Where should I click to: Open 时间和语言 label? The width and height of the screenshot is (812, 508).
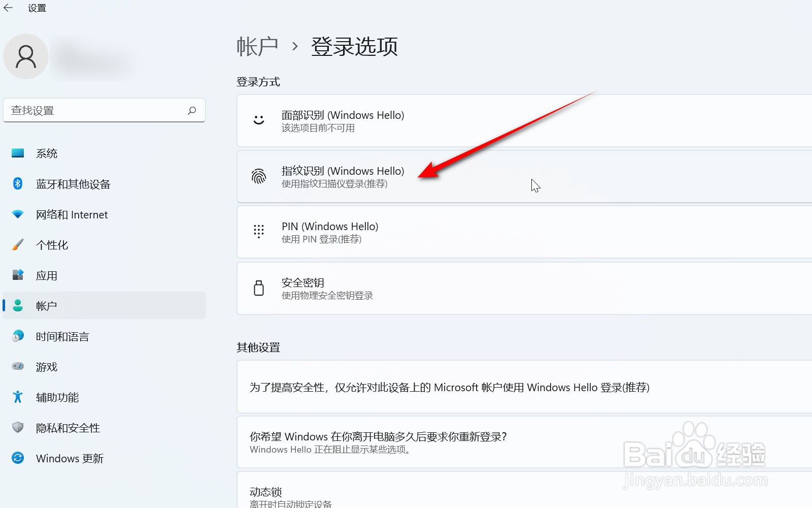pyautogui.click(x=62, y=336)
